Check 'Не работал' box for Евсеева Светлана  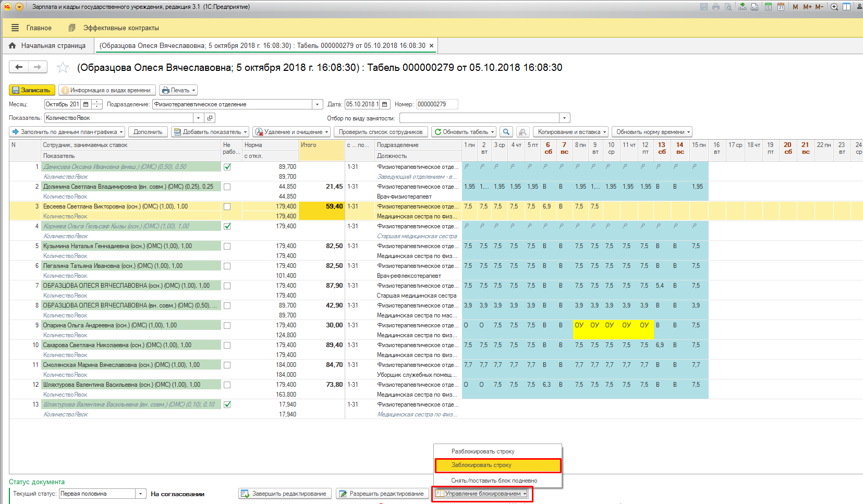pos(227,207)
